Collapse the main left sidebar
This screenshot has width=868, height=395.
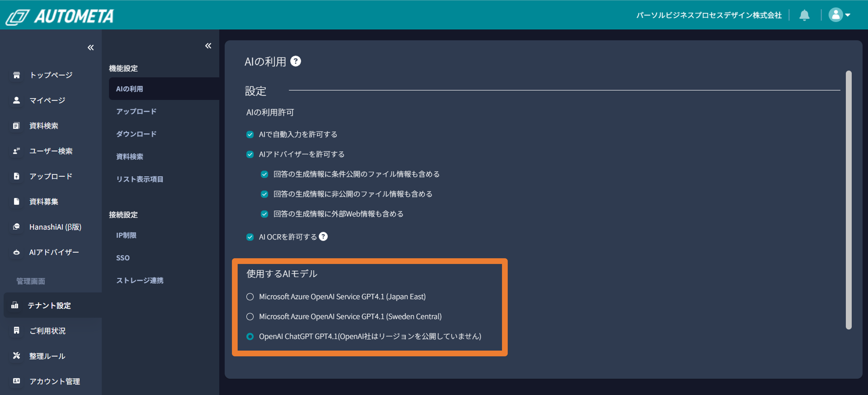[91, 47]
